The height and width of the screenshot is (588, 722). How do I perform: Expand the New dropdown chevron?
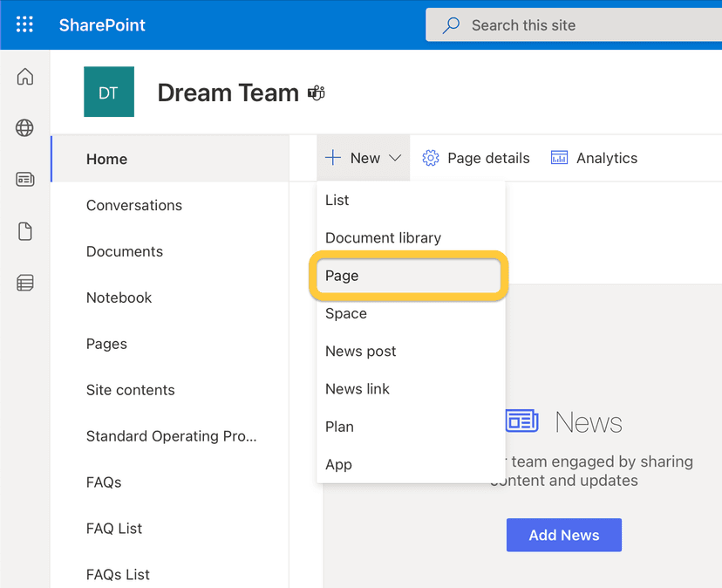click(391, 159)
